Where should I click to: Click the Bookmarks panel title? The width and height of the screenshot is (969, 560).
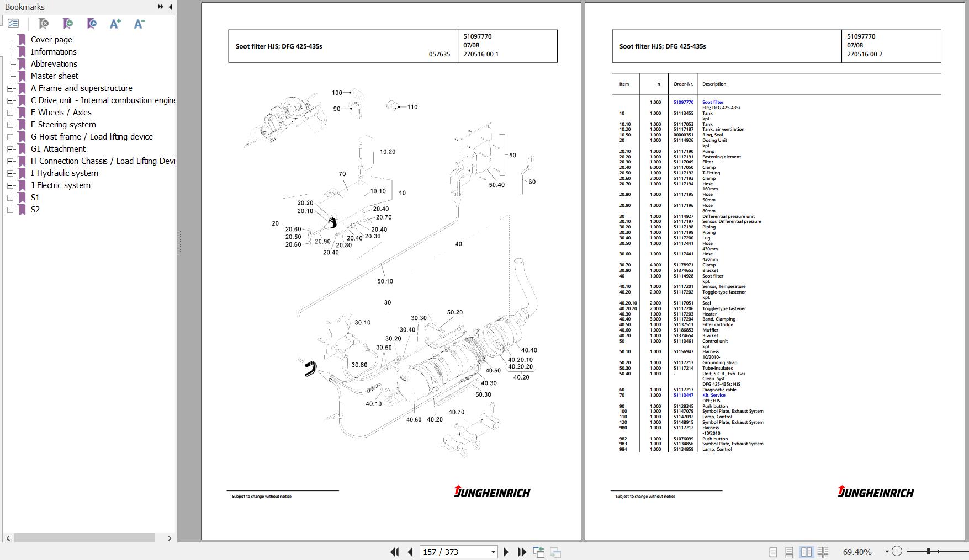(25, 7)
